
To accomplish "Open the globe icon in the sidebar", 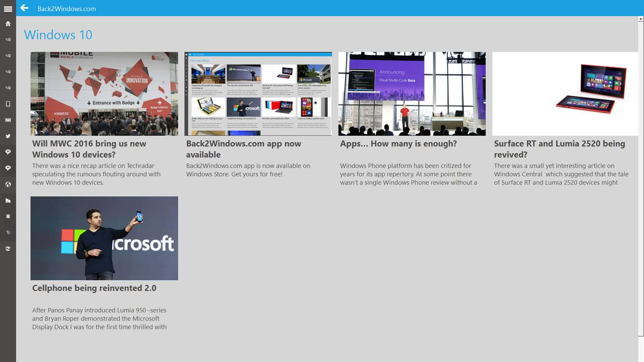I will point(8,185).
